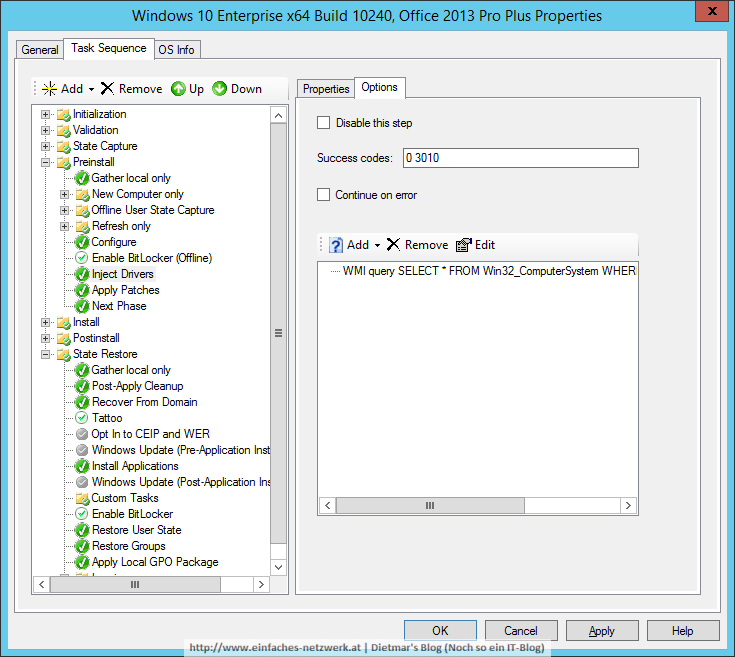Open the OS Info tab
Screen dimensions: 735x657
[176, 50]
